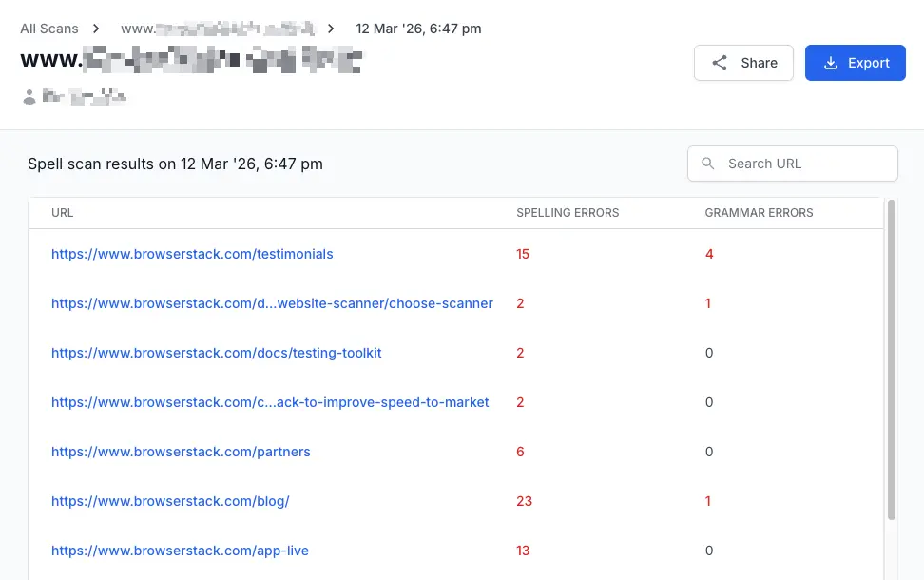924x580 pixels.
Task: Click the breadcrumb chevron before the scan date
Action: 331,29
